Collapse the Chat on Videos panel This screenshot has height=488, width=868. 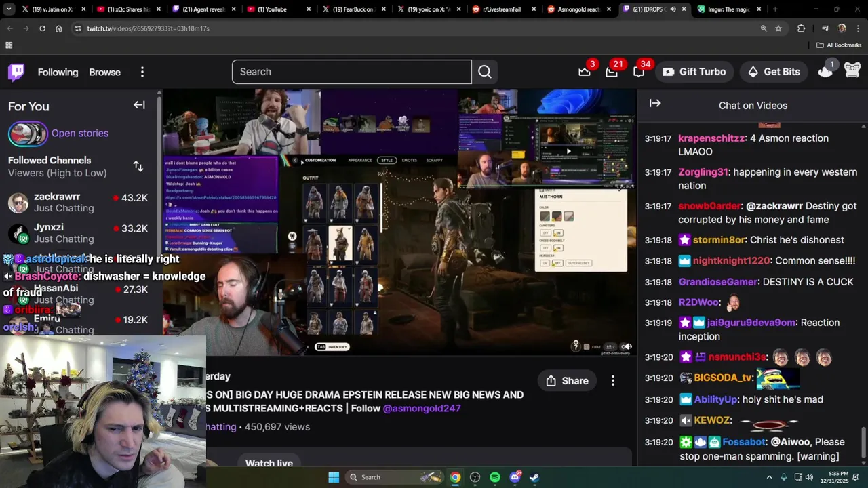(x=655, y=103)
